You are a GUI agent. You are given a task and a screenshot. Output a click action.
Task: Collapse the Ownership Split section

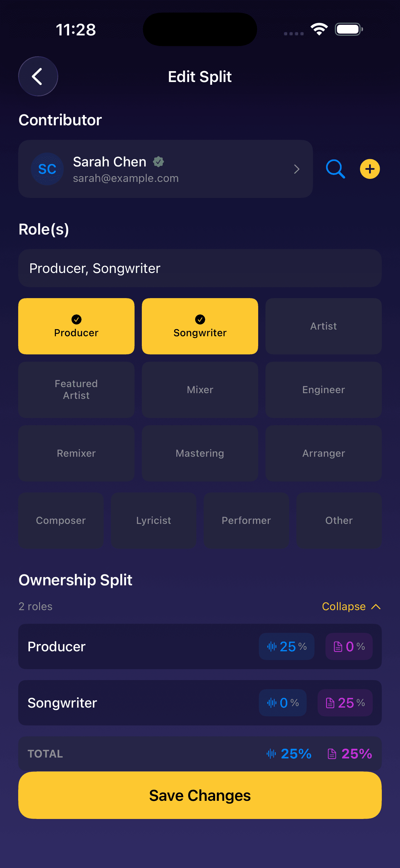point(351,606)
